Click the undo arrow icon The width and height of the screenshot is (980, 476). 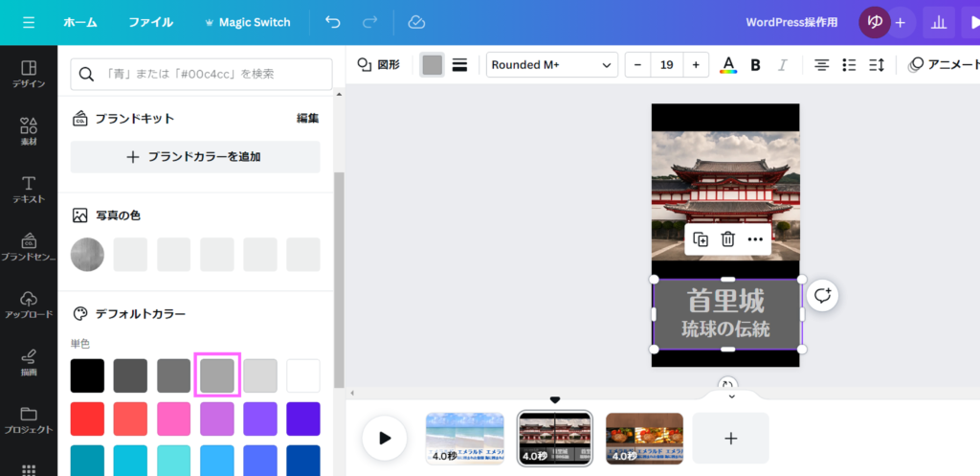pyautogui.click(x=332, y=22)
